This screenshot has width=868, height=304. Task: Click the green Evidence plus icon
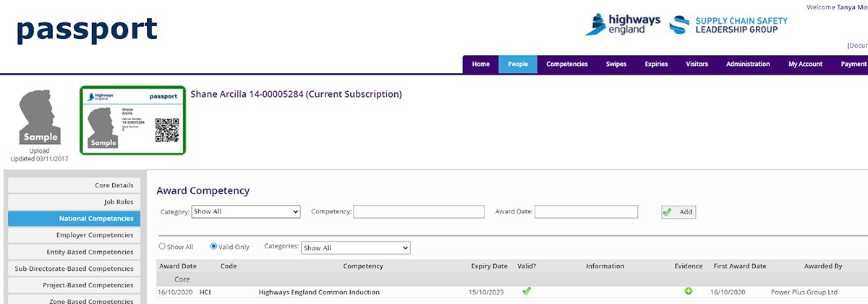click(689, 291)
